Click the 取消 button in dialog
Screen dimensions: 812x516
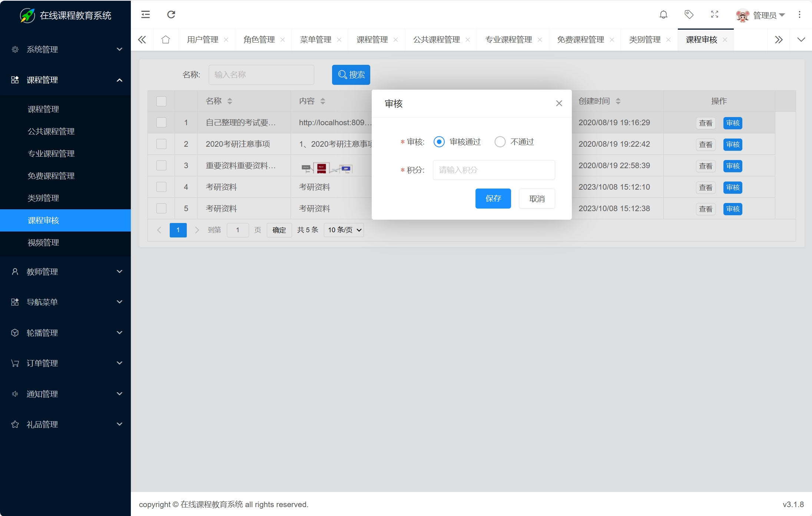click(x=537, y=199)
